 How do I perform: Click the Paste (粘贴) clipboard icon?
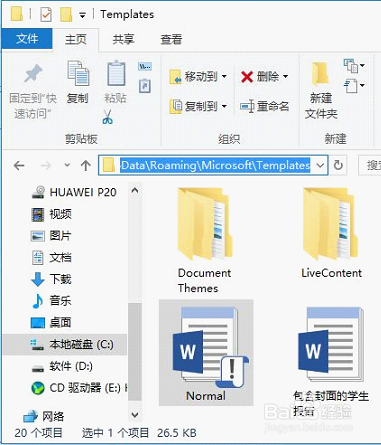tap(116, 73)
